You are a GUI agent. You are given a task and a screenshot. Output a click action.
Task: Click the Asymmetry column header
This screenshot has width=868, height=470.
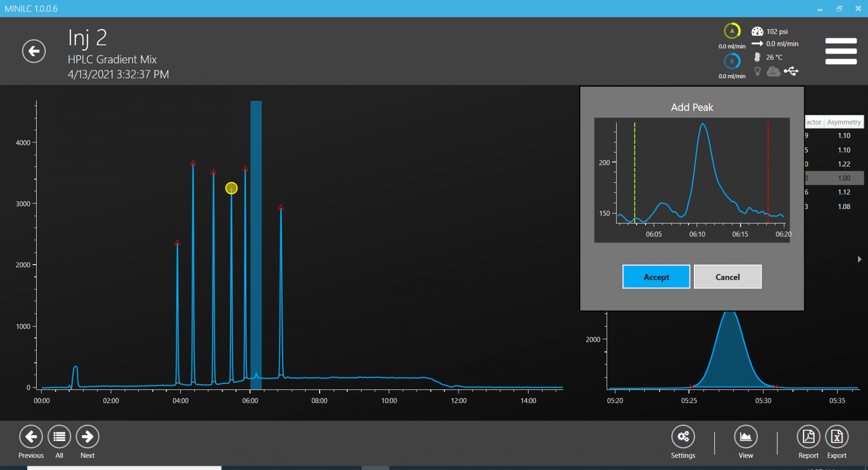coord(843,122)
